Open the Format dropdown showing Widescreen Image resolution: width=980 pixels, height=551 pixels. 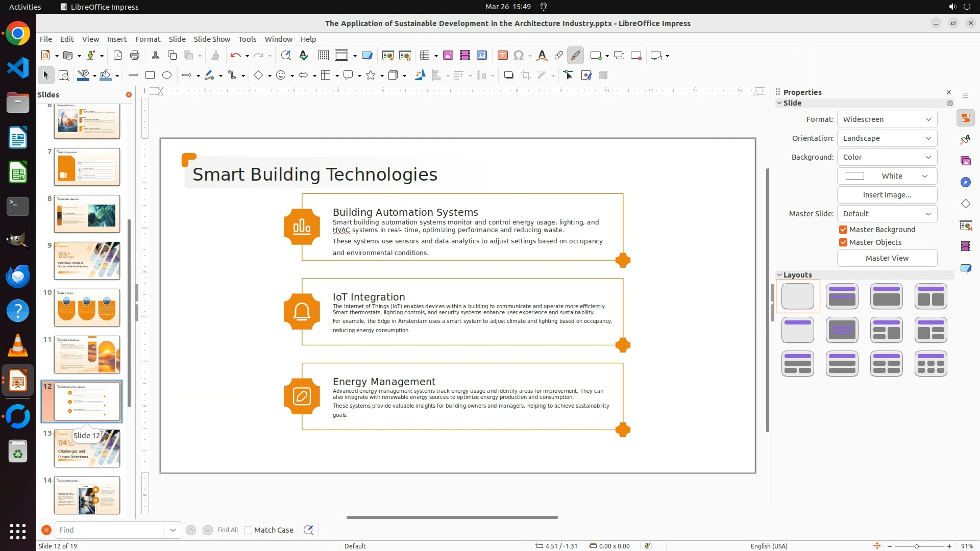(887, 119)
